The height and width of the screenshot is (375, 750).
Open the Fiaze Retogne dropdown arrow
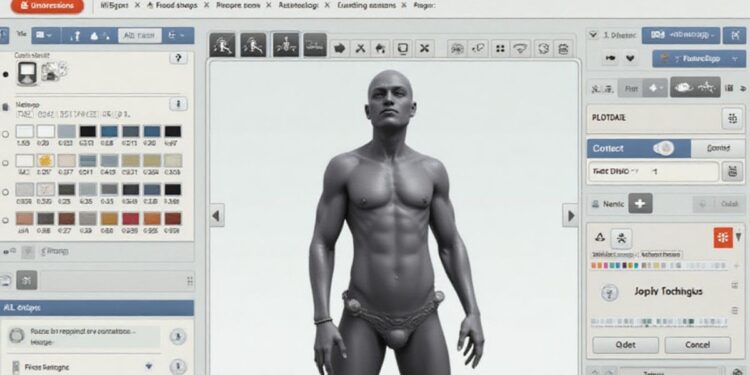(148, 367)
